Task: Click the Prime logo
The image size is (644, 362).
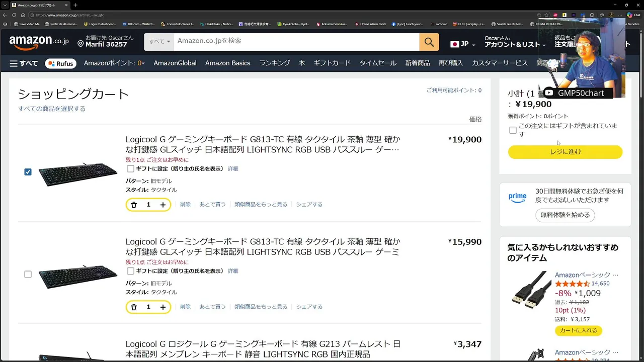Action: click(517, 198)
